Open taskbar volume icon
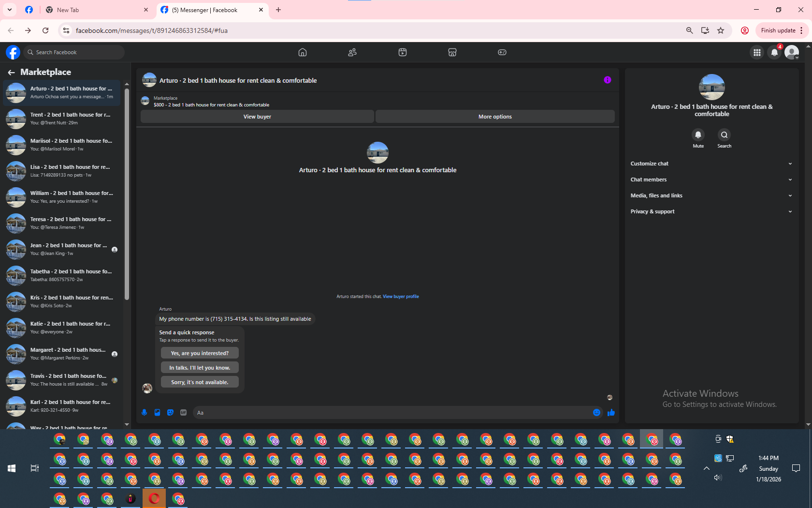 click(x=718, y=478)
